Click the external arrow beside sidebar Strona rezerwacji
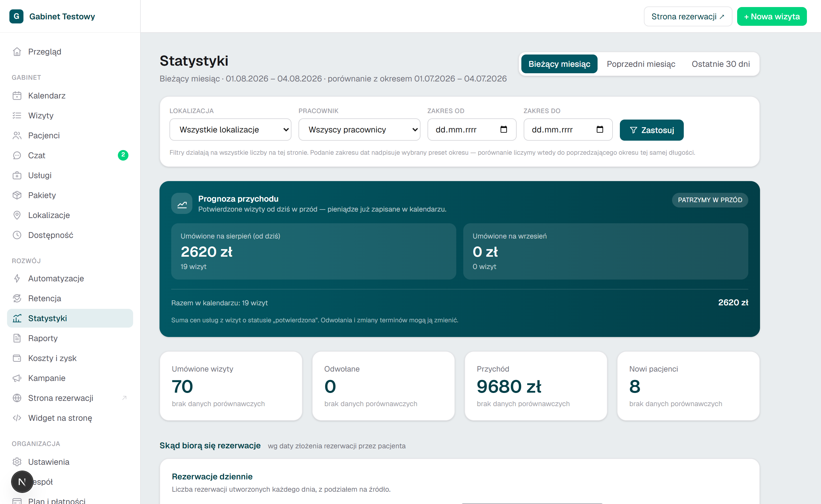The height and width of the screenshot is (504, 821). point(124,398)
